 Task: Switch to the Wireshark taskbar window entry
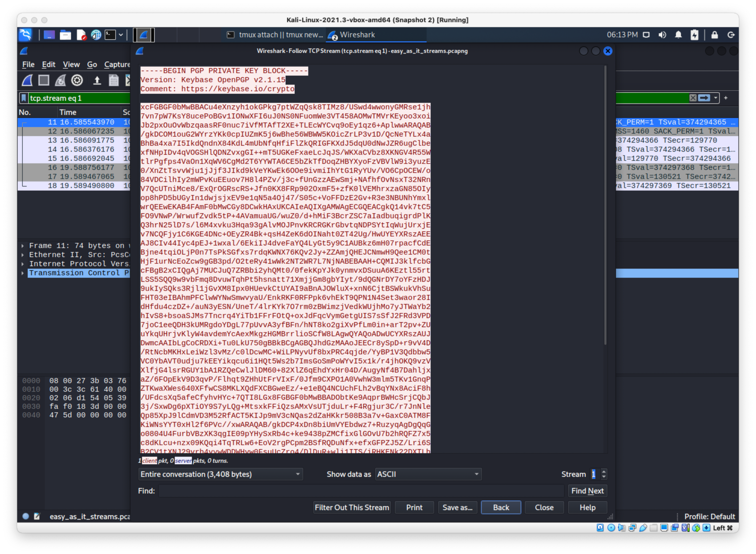376,35
